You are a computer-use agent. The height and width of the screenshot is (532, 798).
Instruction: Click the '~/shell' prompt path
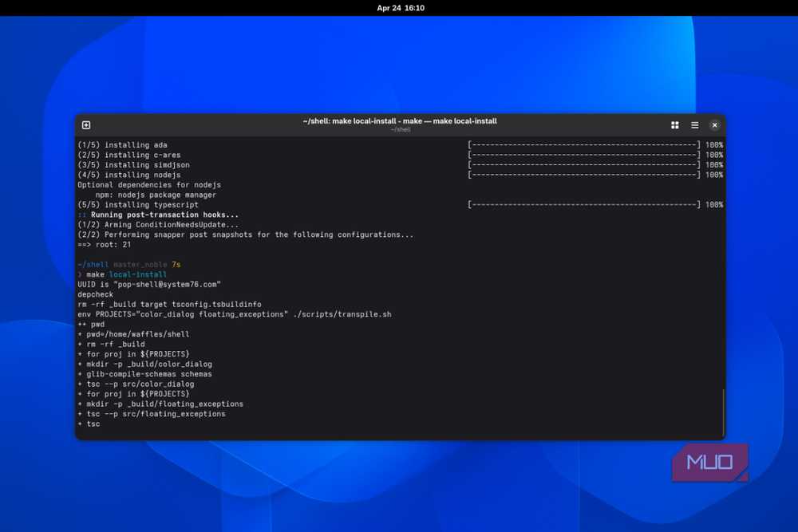[93, 265]
